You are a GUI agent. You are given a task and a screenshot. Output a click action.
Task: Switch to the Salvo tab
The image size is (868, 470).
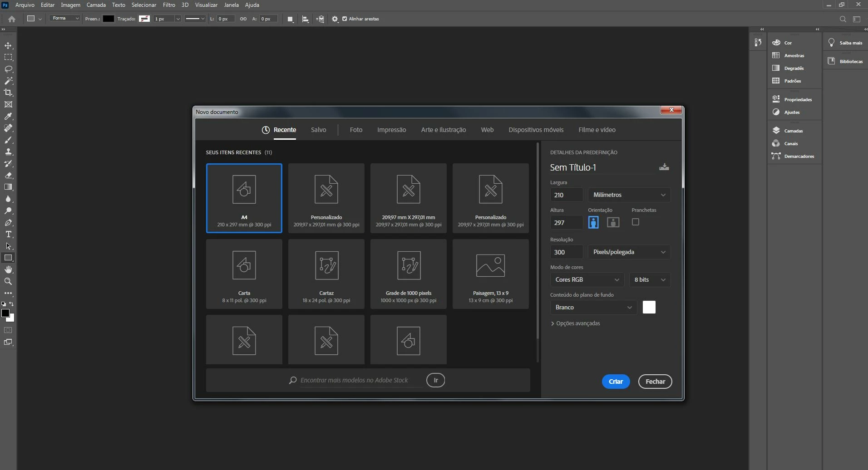(x=319, y=130)
